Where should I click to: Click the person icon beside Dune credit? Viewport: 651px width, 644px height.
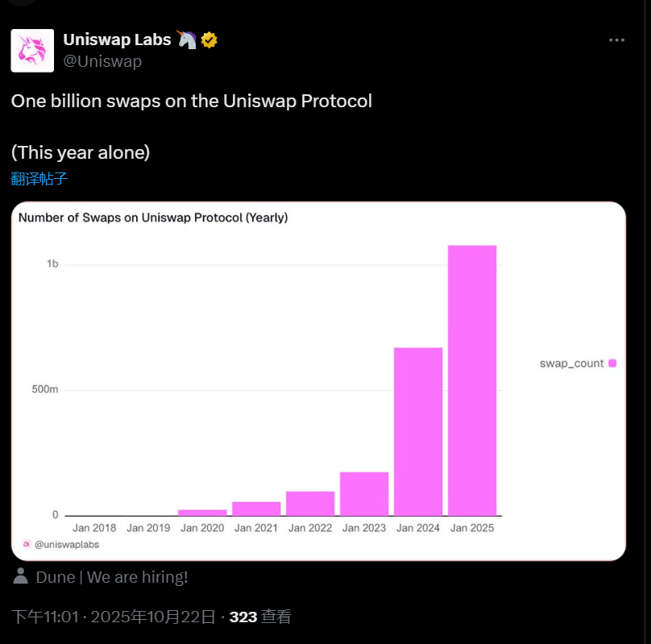[x=21, y=576]
